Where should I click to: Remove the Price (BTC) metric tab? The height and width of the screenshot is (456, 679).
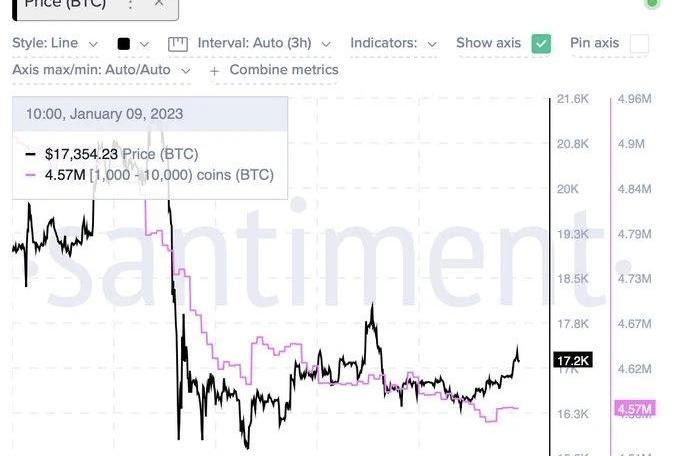coord(160,4)
